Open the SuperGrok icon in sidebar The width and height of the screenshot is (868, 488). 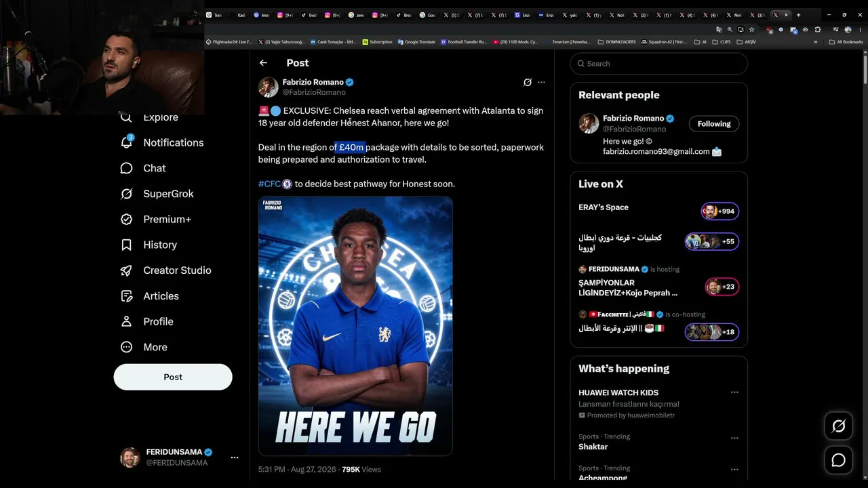[x=126, y=194]
